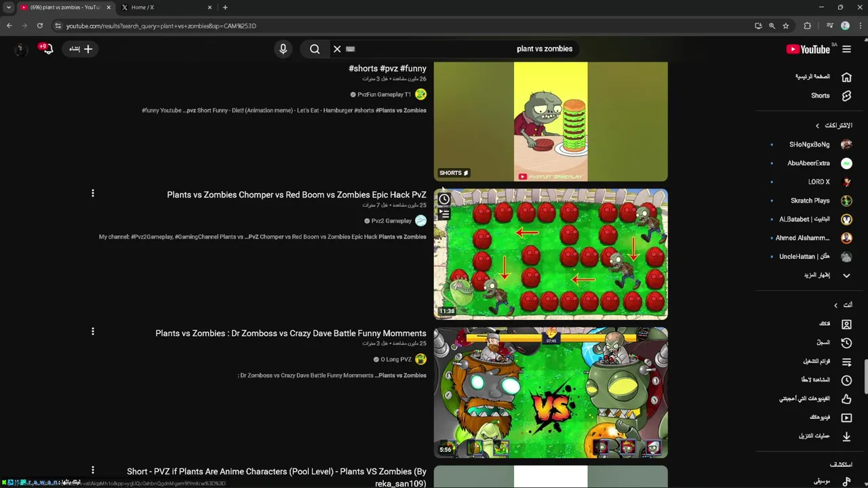
Task: Open AbuAbeerExtra subscription channel
Action: pyautogui.click(x=812, y=163)
